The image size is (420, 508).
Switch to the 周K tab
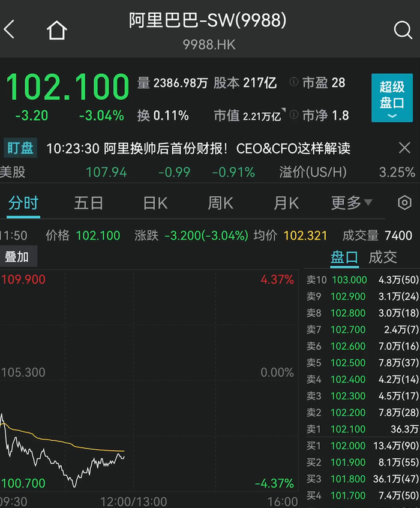point(220,203)
